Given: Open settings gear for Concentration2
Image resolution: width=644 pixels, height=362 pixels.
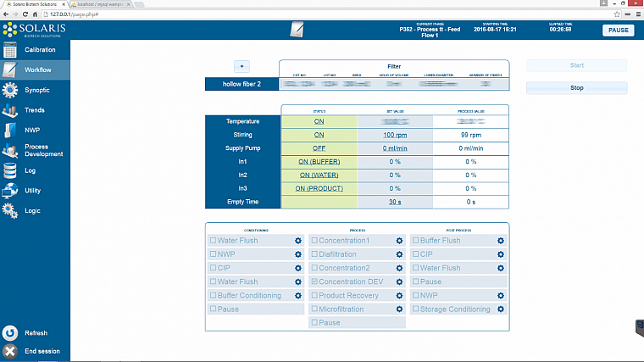Looking at the screenshot, I should pyautogui.click(x=399, y=268).
